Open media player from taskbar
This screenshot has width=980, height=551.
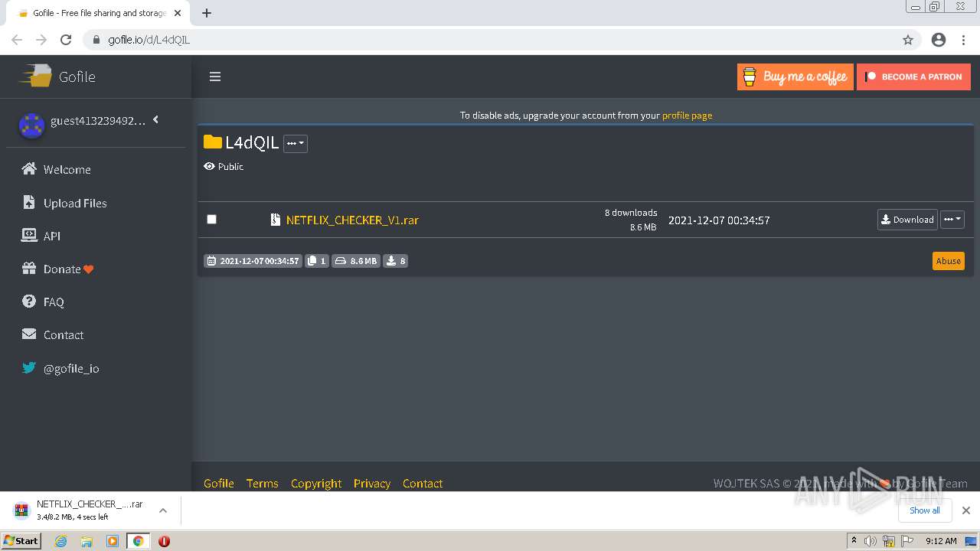[x=113, y=541]
